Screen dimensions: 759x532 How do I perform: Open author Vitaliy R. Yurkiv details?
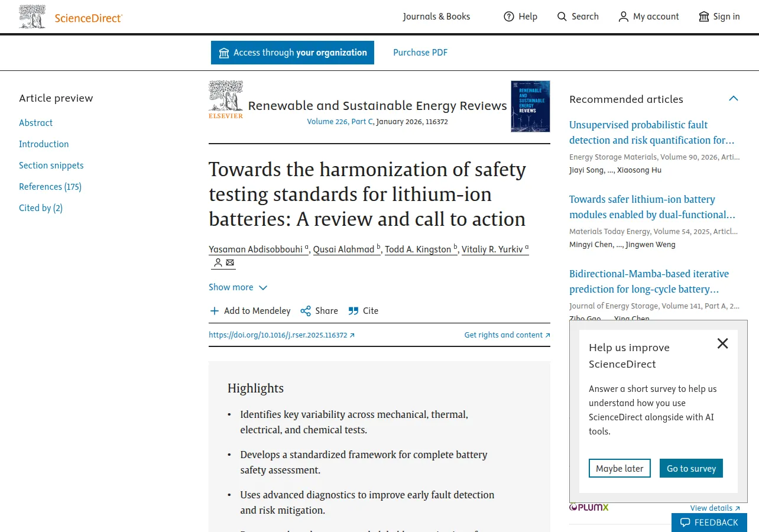(x=495, y=249)
